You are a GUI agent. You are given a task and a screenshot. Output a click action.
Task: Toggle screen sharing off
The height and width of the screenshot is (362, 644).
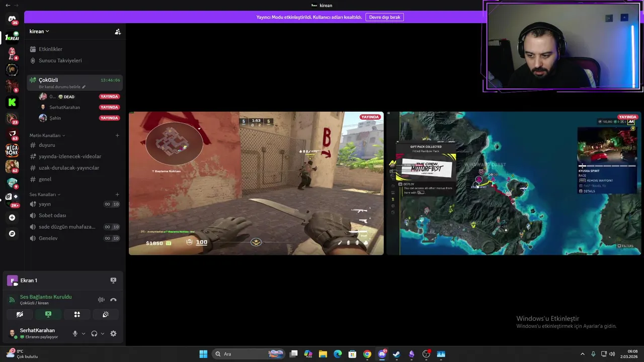(48, 314)
